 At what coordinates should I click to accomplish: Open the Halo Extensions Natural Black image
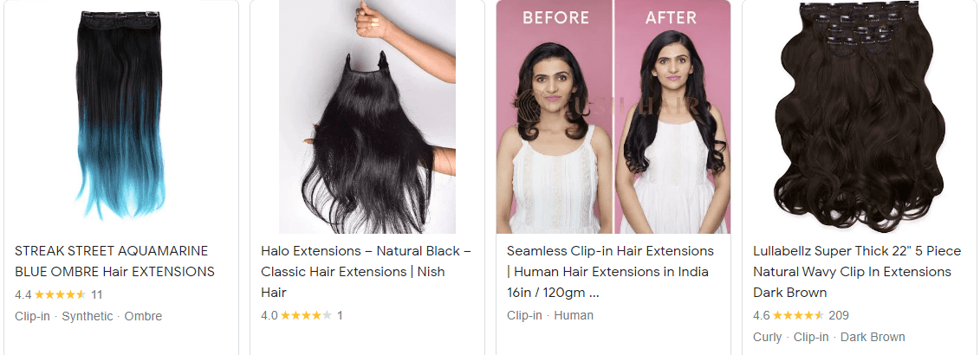click(367, 117)
